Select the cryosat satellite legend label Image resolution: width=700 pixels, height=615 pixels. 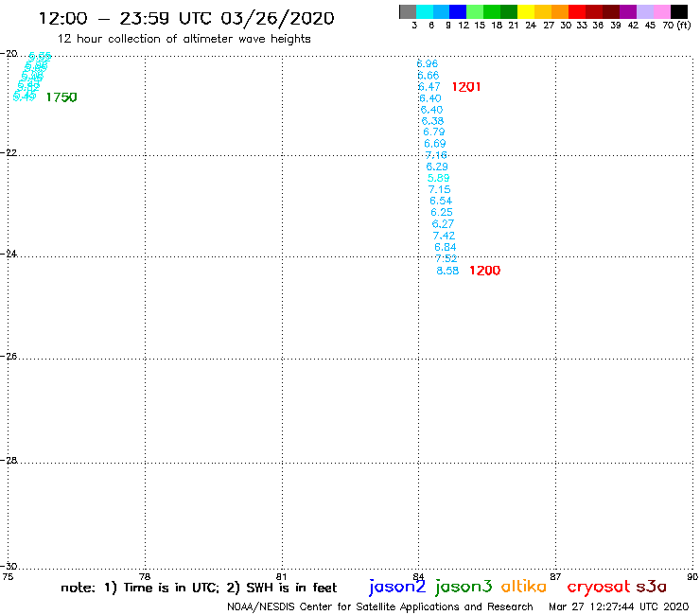(598, 588)
